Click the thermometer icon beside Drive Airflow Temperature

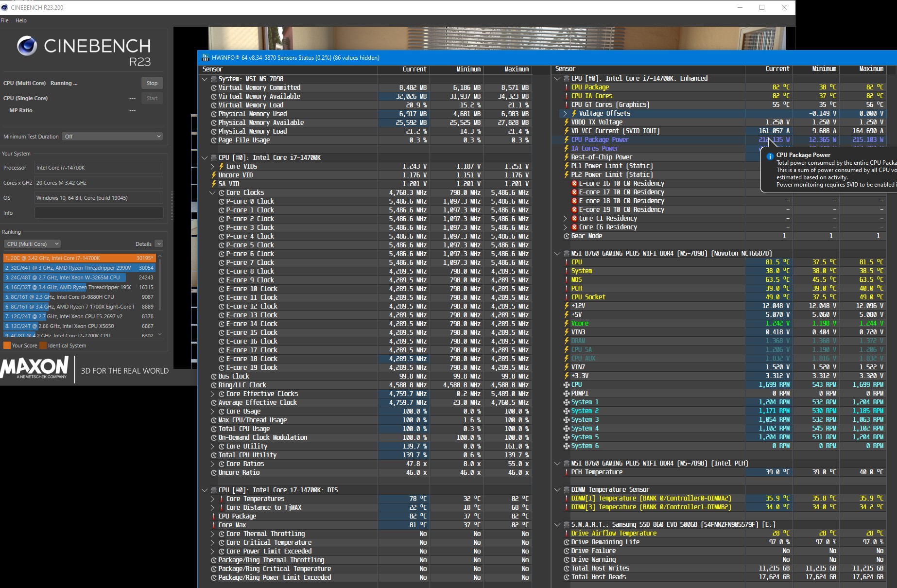[567, 534]
